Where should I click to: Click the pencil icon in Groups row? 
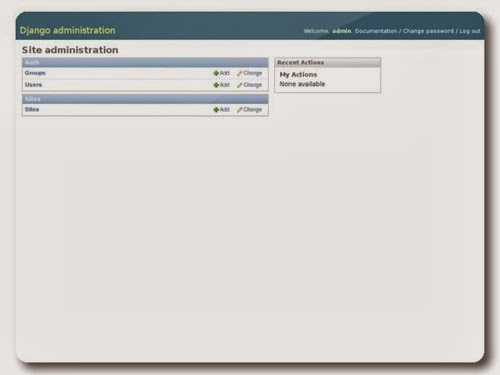[x=239, y=73]
